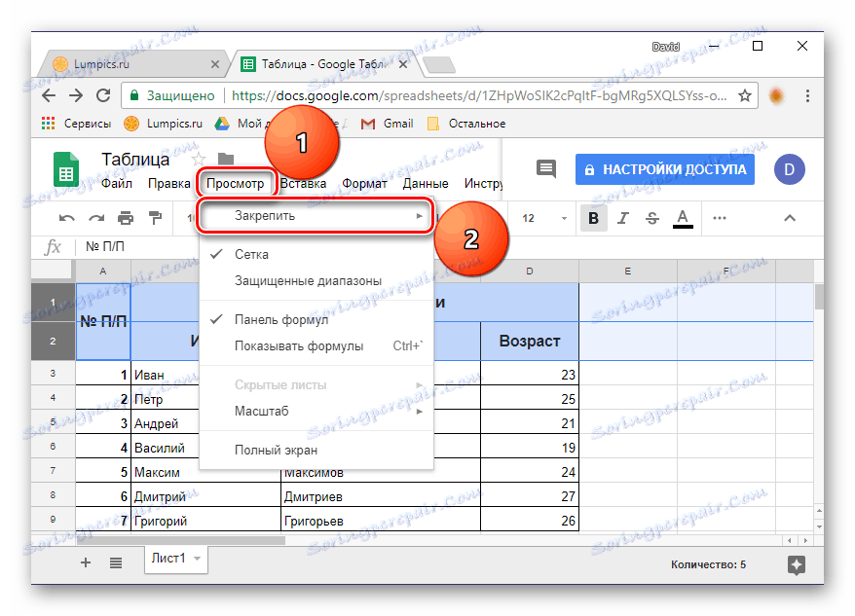The image size is (855, 616).
Task: Click the № П/П header cell
Action: [103, 322]
